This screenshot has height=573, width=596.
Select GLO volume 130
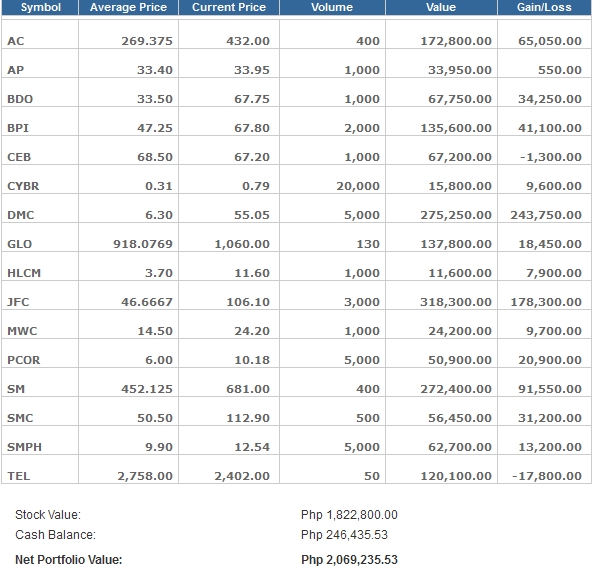point(368,244)
